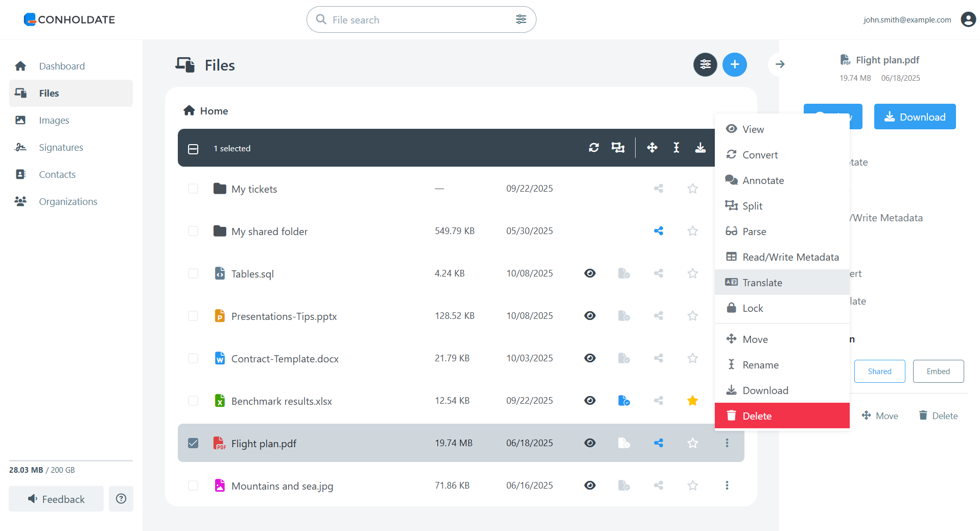Open the user account avatar icon

tap(968, 19)
